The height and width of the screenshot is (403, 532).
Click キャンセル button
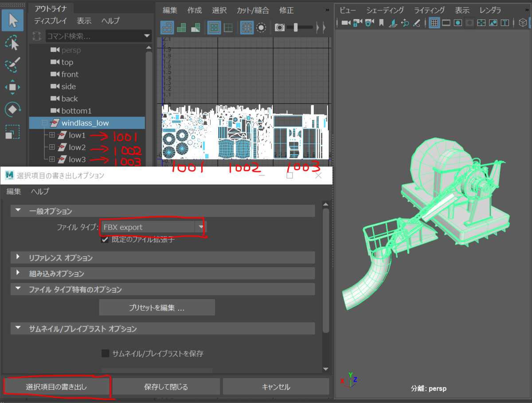276,387
